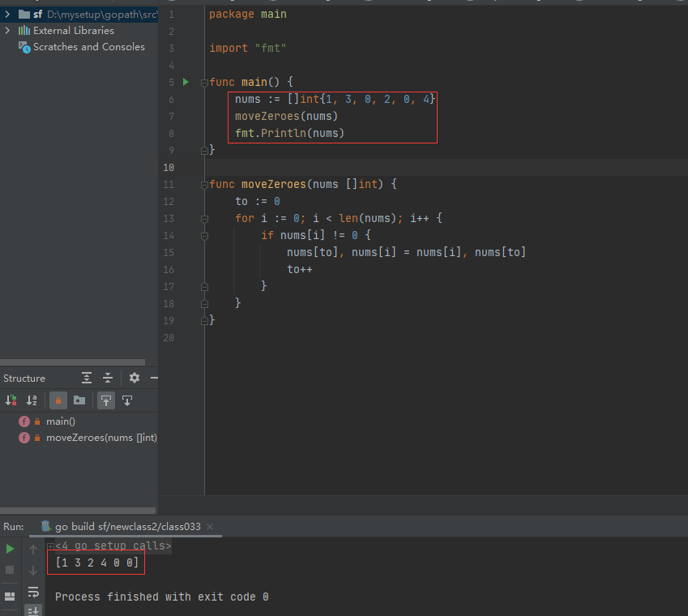This screenshot has width=688, height=616.
Task: Fold the for loop block
Action: (x=204, y=219)
